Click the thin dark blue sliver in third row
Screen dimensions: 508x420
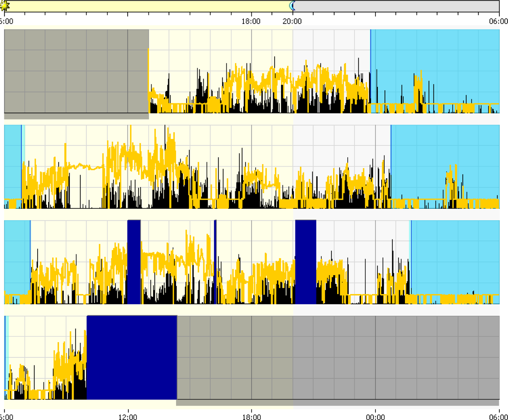tap(215, 262)
